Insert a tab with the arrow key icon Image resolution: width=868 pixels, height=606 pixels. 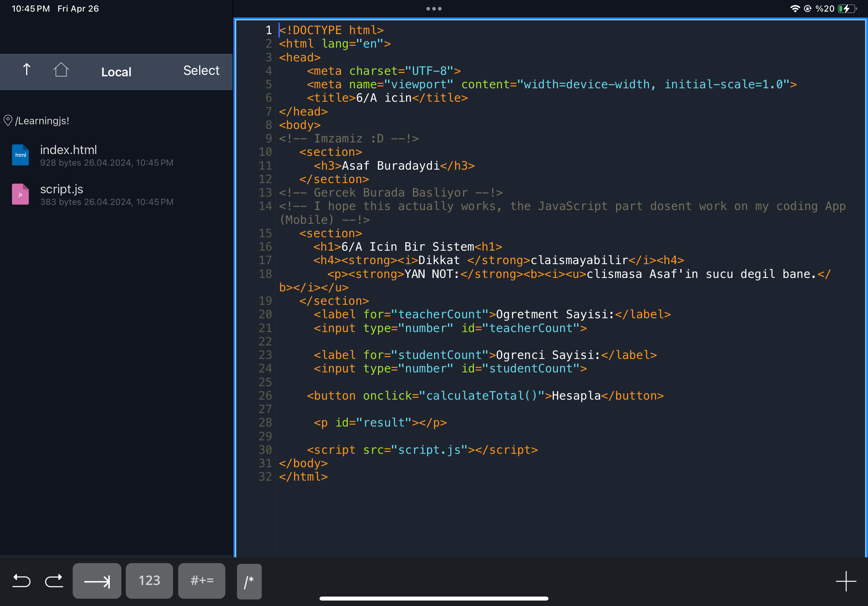point(97,581)
